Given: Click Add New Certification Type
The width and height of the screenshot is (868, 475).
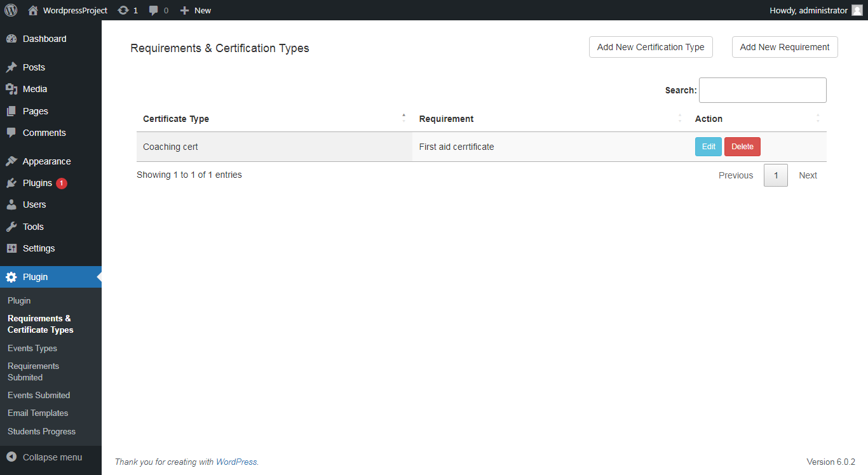Looking at the screenshot, I should [x=651, y=46].
